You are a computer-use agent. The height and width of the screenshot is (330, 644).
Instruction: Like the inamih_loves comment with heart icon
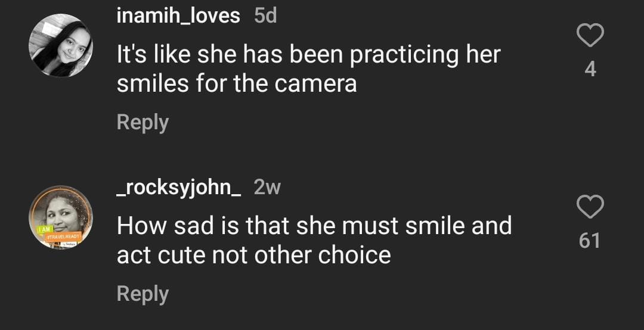point(590,36)
